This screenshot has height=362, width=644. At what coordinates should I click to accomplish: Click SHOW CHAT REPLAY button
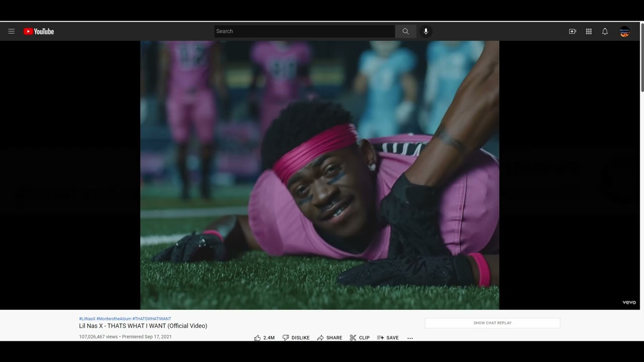[493, 323]
